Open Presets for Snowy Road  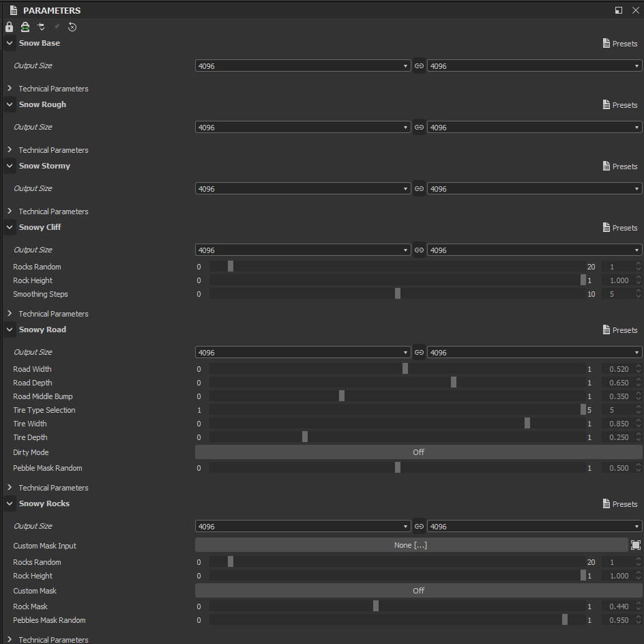pyautogui.click(x=620, y=330)
